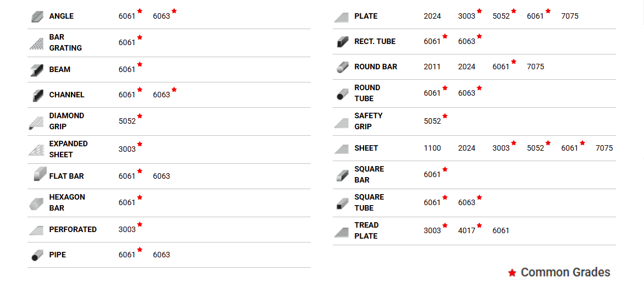Viewport: 644px width, 292px height.
Task: Select the Diamond Grip icon
Action: [x=36, y=122]
